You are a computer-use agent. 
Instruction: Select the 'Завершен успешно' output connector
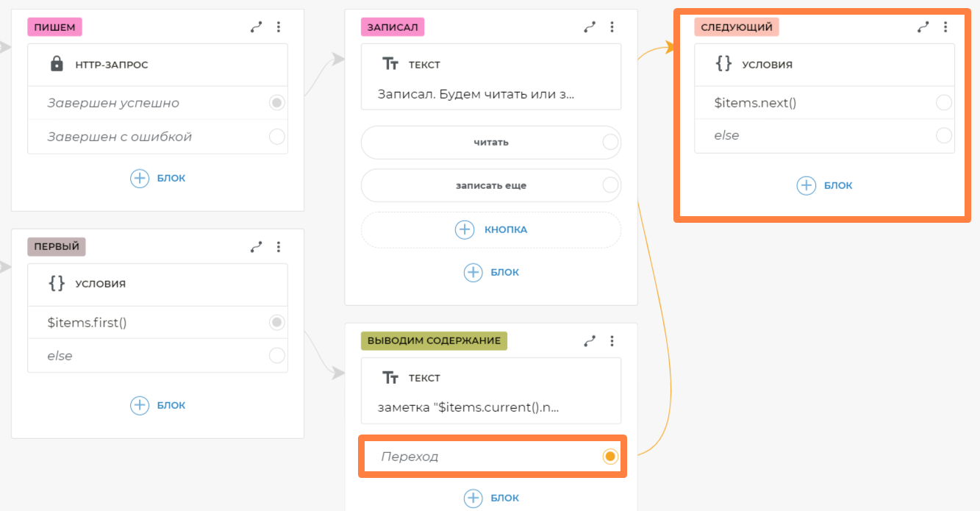pos(276,103)
